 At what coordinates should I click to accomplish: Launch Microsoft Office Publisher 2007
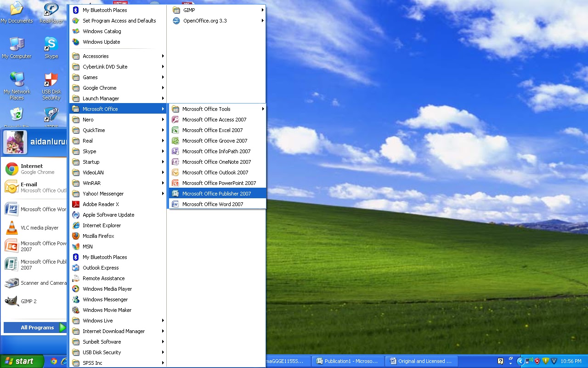[x=217, y=194]
